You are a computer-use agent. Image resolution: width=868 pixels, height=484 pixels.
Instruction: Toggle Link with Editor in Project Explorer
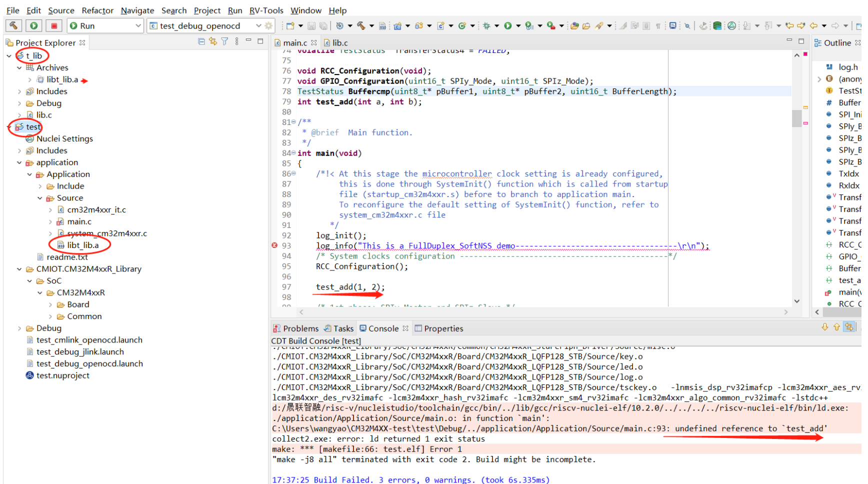pos(213,42)
